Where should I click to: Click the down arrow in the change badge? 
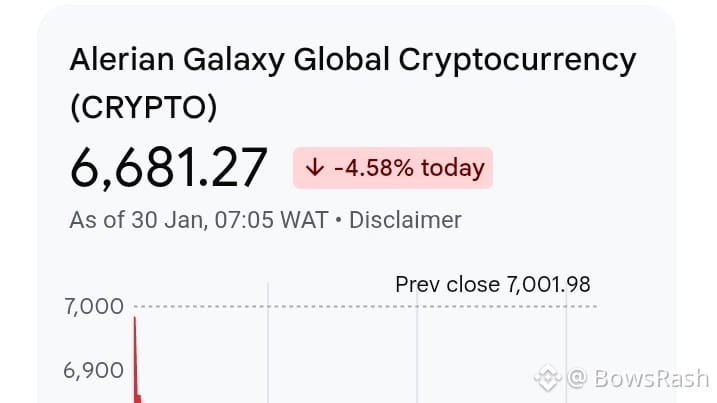[x=313, y=167]
